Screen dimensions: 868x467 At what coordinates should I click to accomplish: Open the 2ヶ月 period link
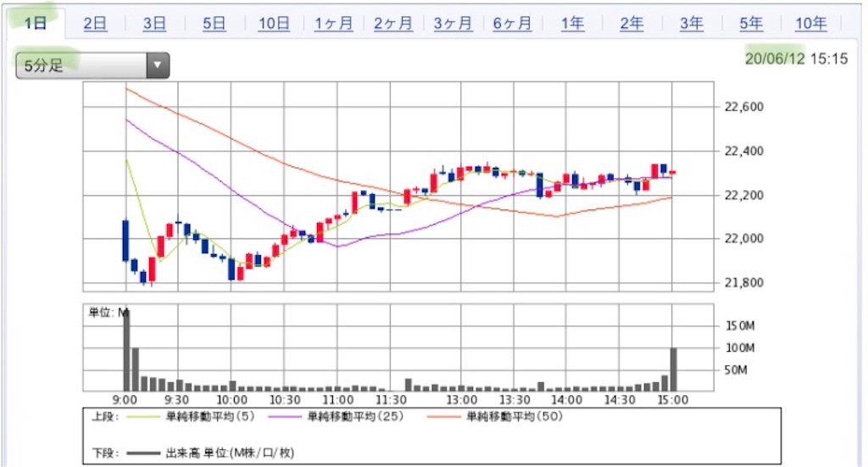pyautogui.click(x=393, y=23)
